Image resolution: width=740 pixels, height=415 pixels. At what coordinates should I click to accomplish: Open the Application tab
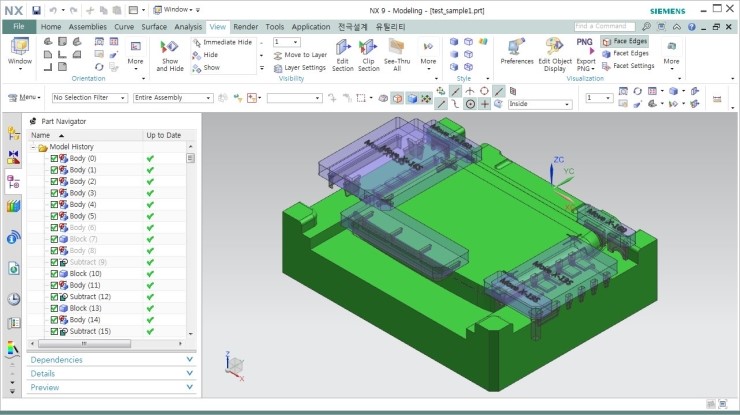(311, 27)
